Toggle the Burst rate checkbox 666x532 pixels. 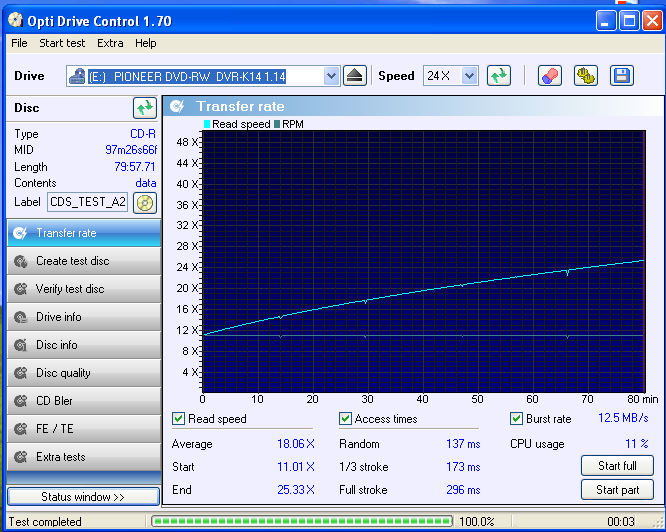click(x=516, y=419)
